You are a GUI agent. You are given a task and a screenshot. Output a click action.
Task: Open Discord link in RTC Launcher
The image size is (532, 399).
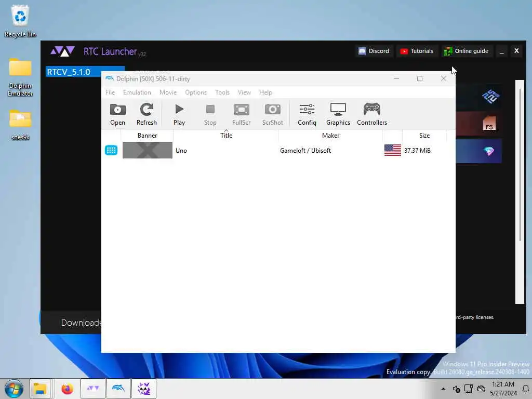tap(374, 51)
